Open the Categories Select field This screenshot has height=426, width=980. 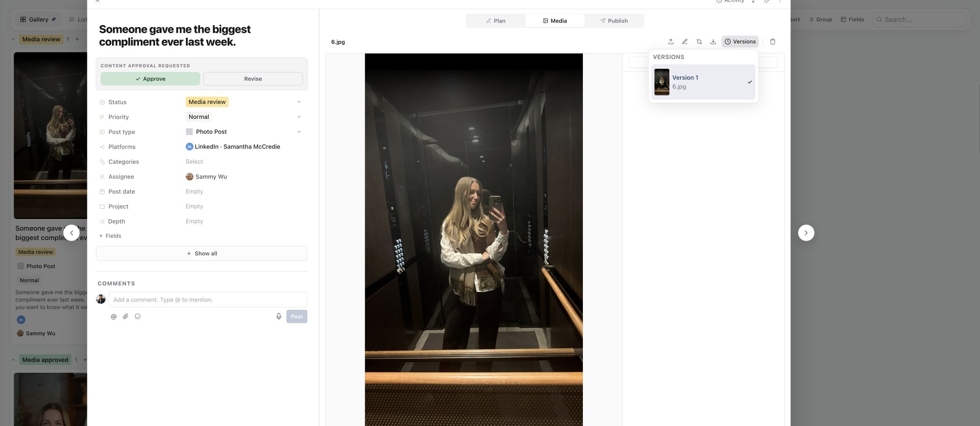(194, 161)
